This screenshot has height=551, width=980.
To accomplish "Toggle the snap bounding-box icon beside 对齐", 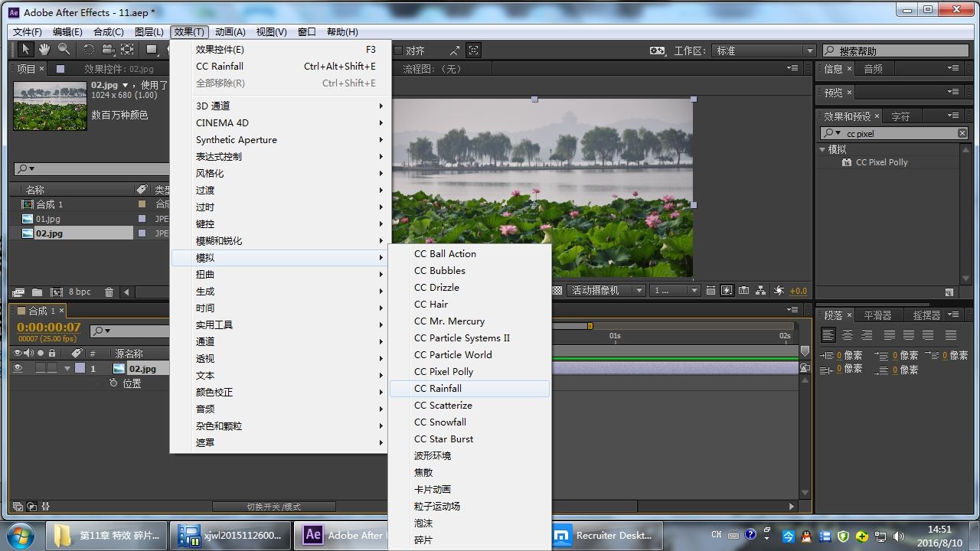I will 474,51.
